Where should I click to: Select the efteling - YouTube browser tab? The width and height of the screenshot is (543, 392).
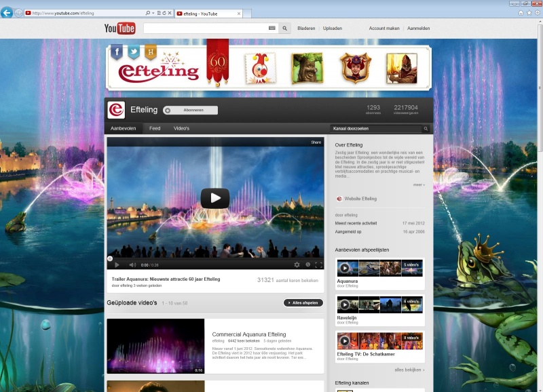[x=209, y=14]
